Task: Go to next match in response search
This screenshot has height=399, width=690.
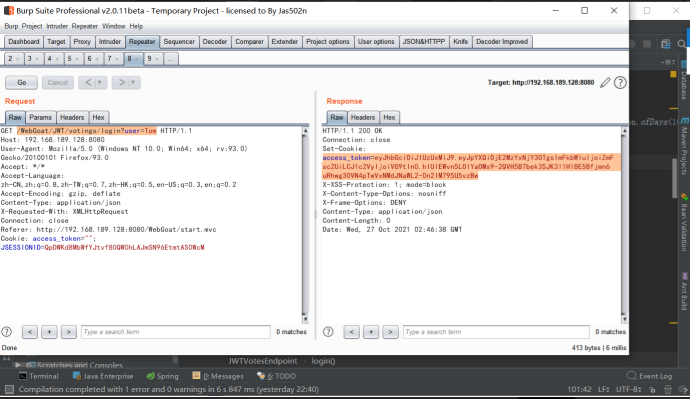Action: click(390, 332)
